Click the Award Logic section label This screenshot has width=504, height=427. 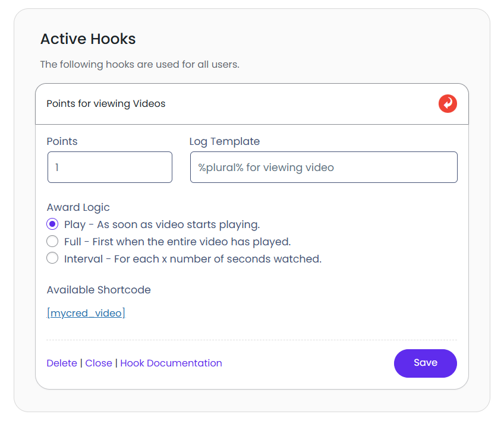(78, 207)
